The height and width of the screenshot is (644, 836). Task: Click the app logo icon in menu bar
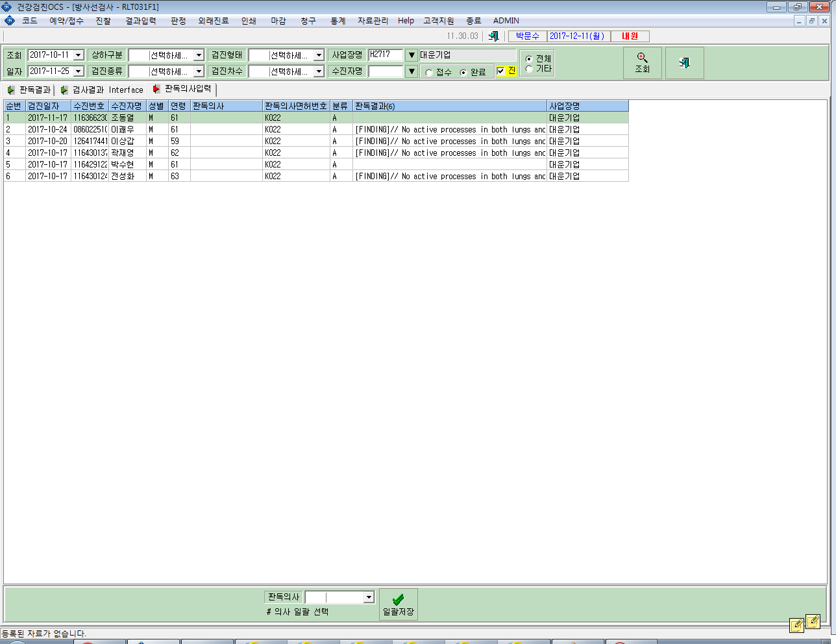click(9, 21)
